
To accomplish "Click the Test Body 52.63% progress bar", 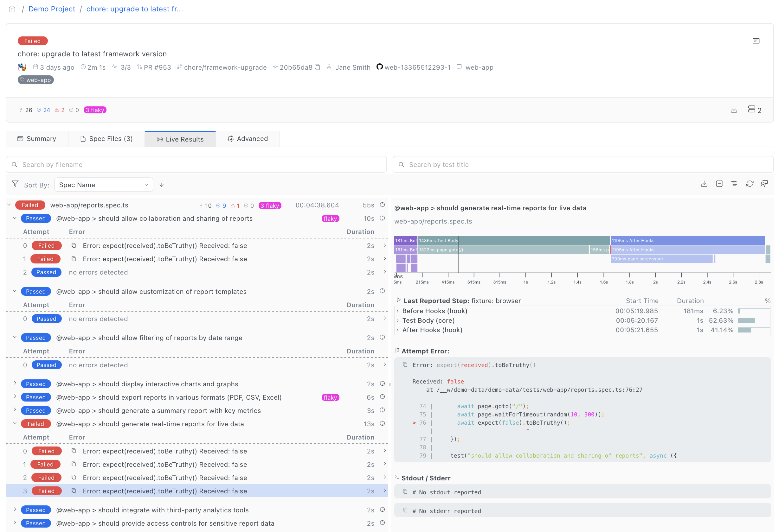I will pos(754,320).
